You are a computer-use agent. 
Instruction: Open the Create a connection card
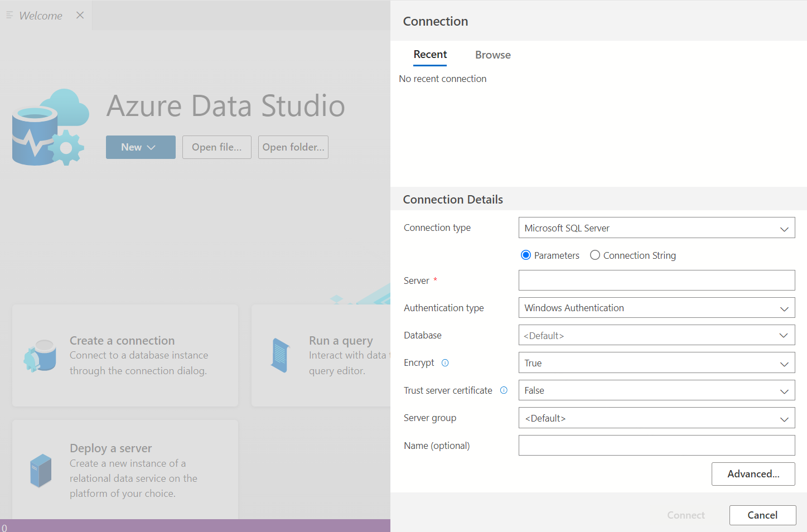tap(125, 355)
